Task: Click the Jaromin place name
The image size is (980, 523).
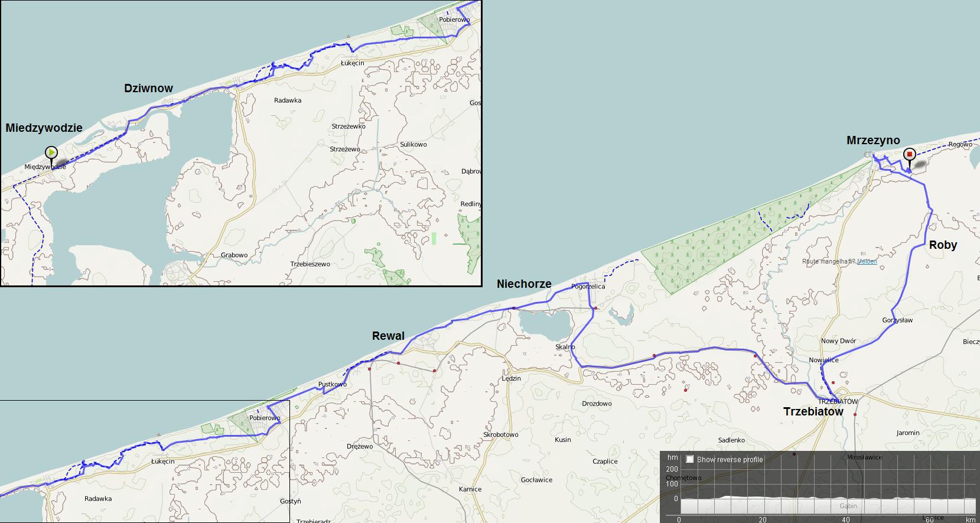Action: pos(908,433)
